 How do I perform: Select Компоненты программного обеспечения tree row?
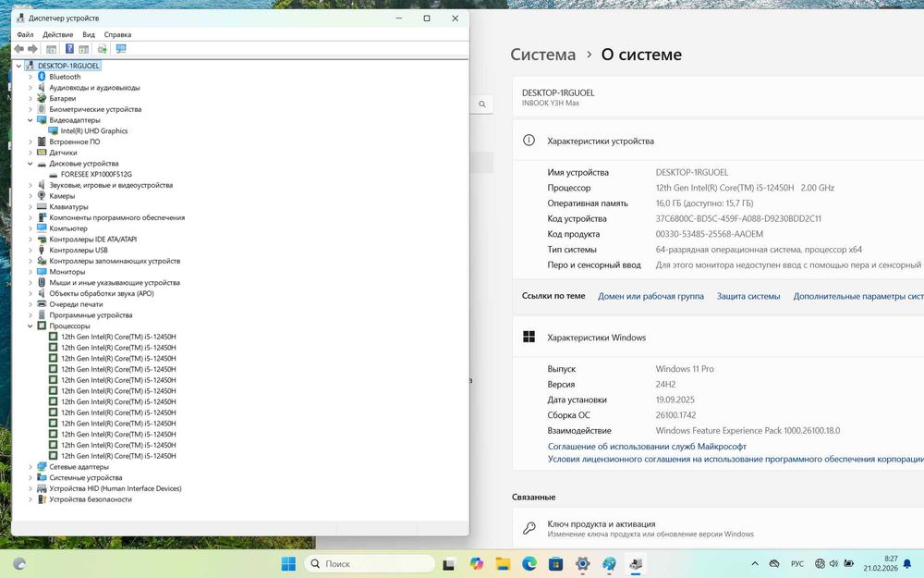click(x=116, y=217)
